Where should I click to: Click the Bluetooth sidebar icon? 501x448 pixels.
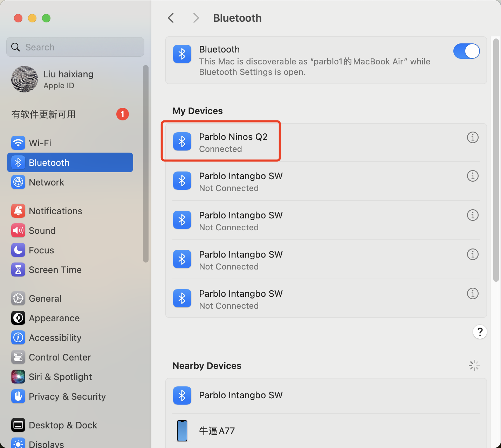pos(18,162)
